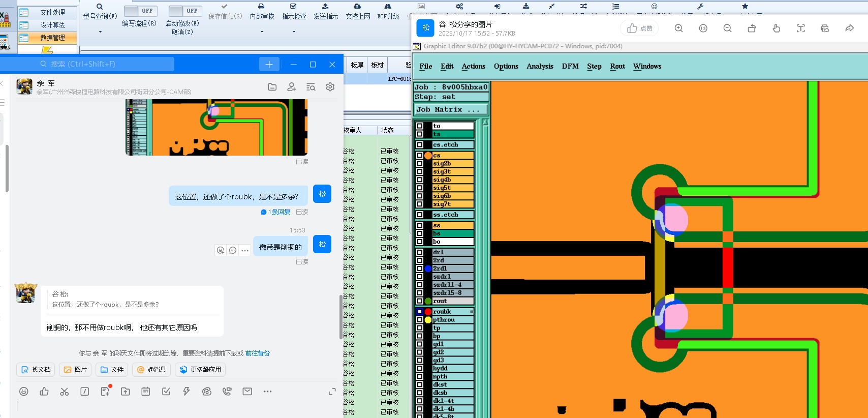
Task: Click the add member icon in chat header
Action: pos(292,87)
